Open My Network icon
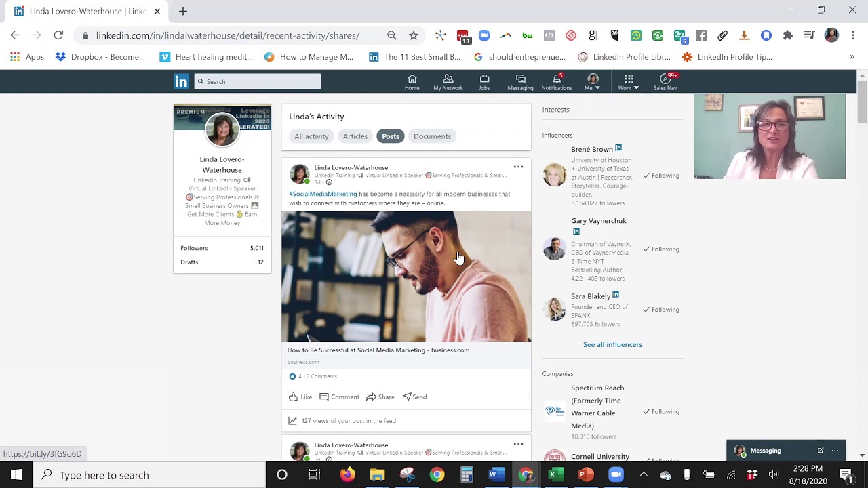Screen dimensions: 868x488 coord(448,82)
